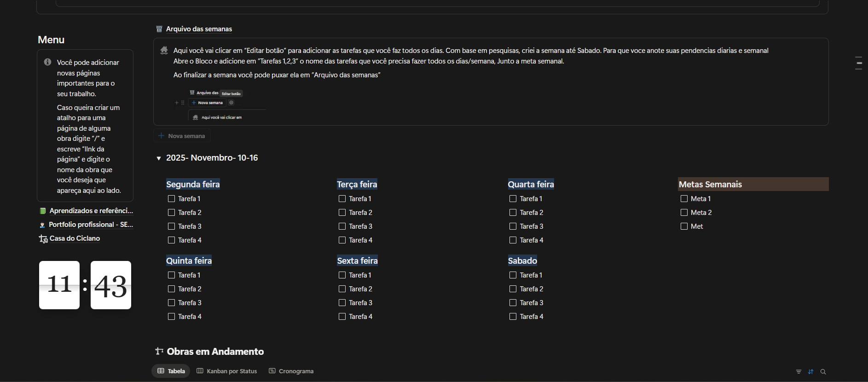Tick the Meta 2 checkbox in Metas Semanais
This screenshot has width=868, height=382.
click(x=684, y=213)
